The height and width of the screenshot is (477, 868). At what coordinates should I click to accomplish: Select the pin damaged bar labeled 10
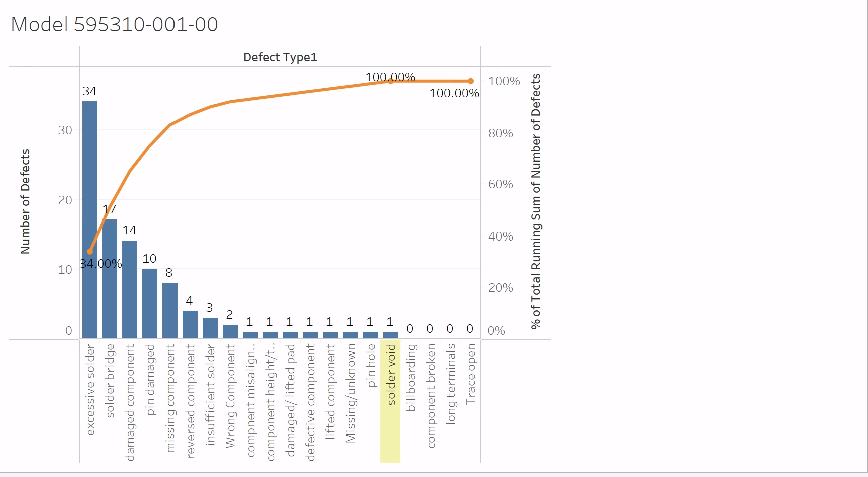pos(150,303)
